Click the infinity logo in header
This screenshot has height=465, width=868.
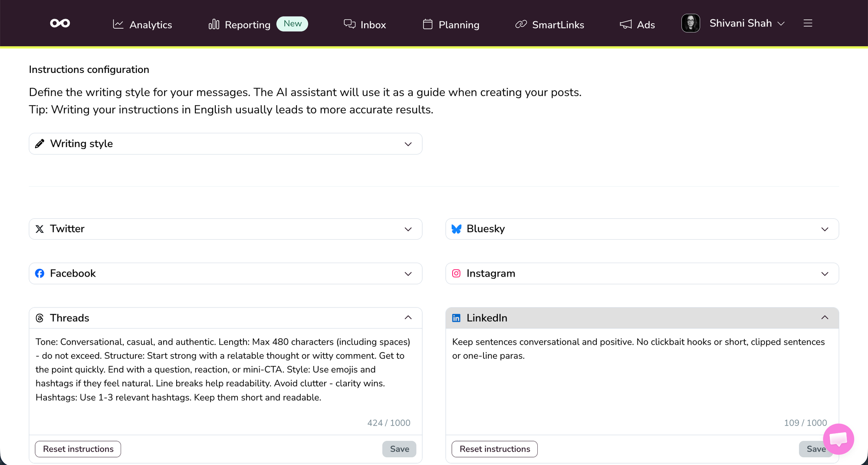point(60,23)
